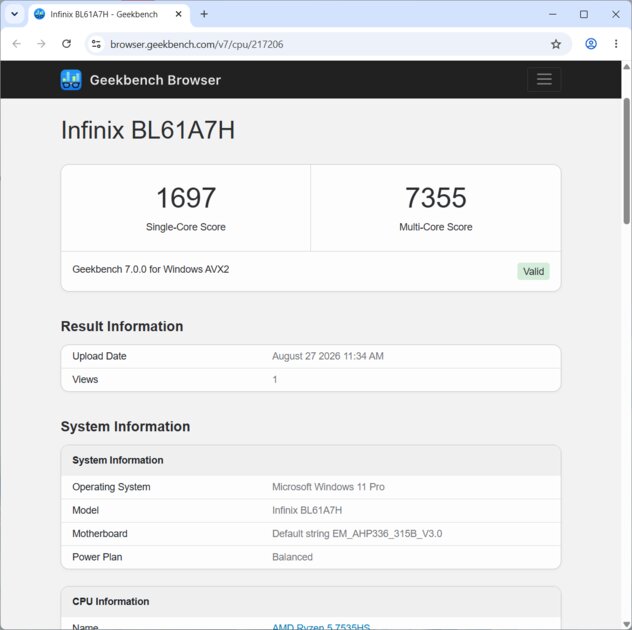The width and height of the screenshot is (632, 630).
Task: Click the 7355 multi-core score
Action: (x=436, y=198)
